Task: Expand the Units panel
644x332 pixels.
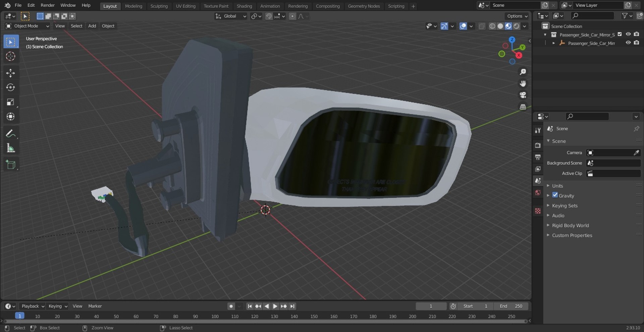Action: pos(557,186)
